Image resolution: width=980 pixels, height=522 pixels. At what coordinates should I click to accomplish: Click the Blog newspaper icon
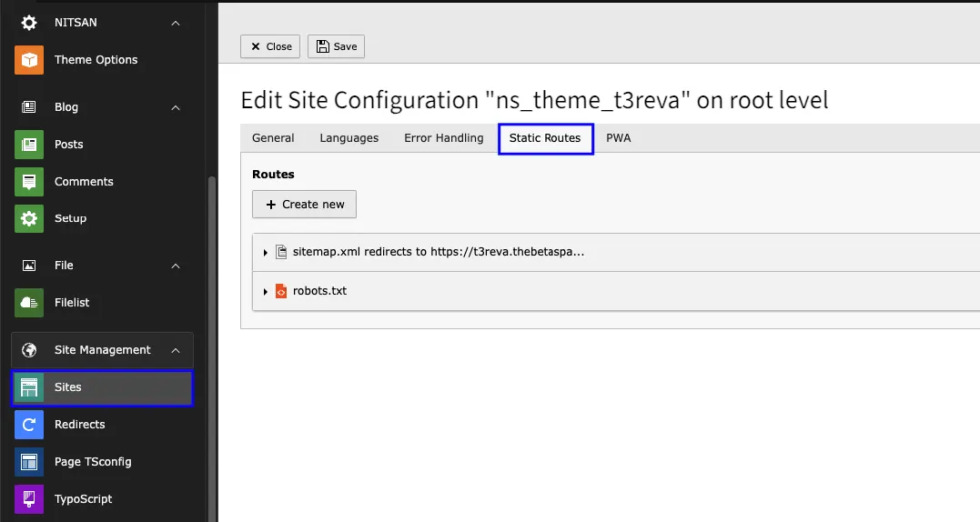coord(29,106)
